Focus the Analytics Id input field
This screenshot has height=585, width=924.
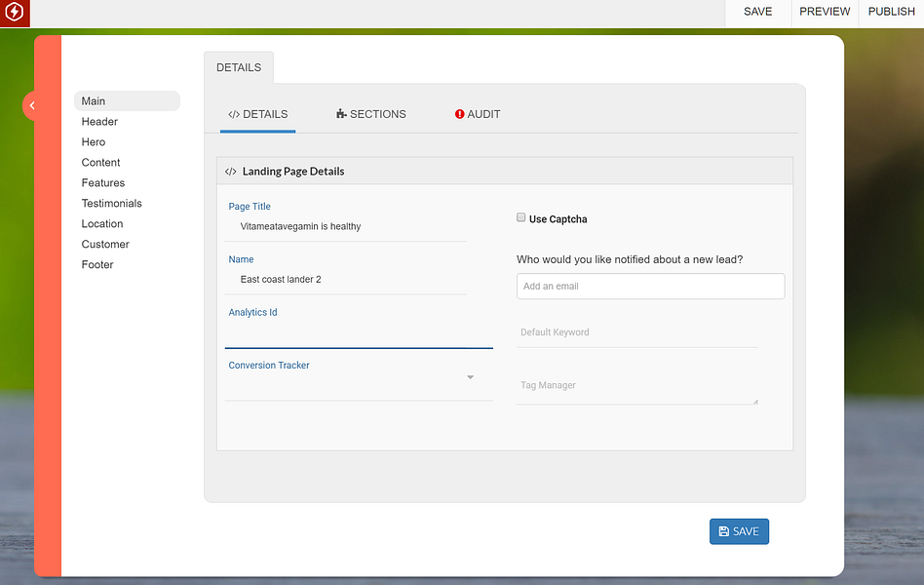point(359,335)
